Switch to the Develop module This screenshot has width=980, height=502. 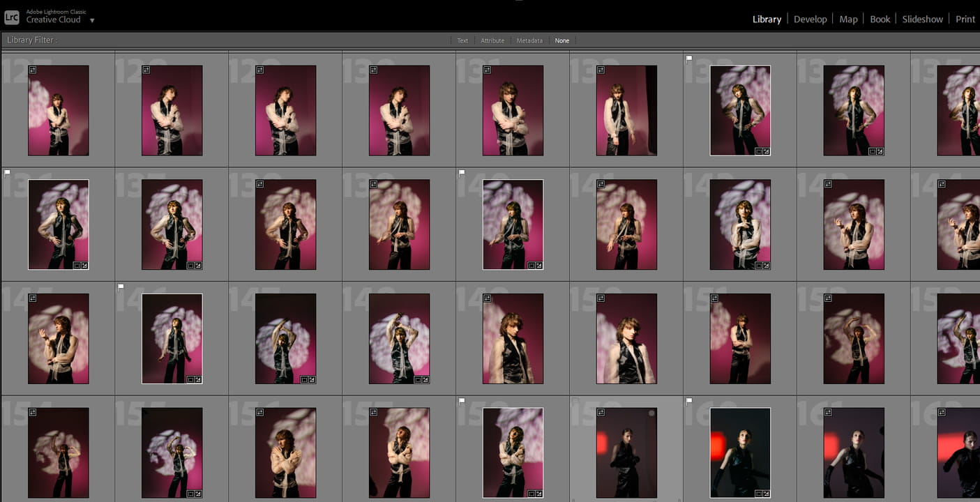tap(810, 20)
